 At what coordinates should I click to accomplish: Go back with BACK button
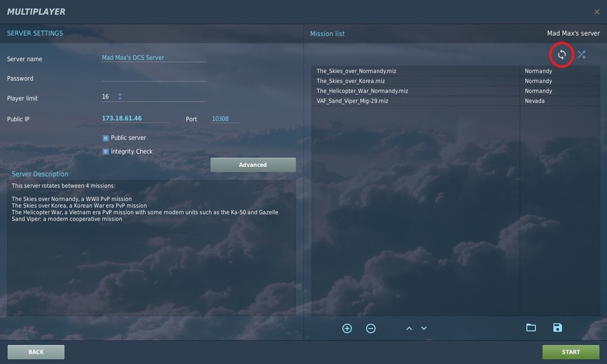pyautogui.click(x=36, y=352)
